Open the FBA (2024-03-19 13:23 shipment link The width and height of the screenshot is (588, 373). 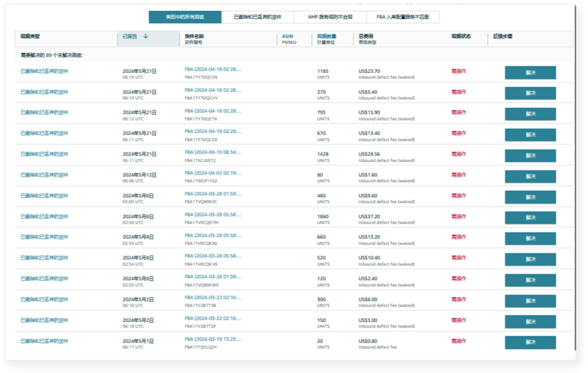[212, 339]
